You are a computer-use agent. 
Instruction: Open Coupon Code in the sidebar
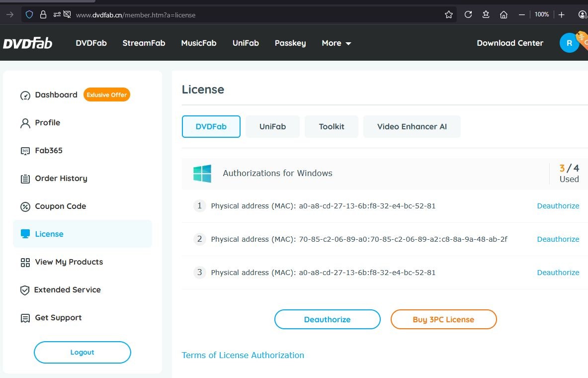pos(60,206)
